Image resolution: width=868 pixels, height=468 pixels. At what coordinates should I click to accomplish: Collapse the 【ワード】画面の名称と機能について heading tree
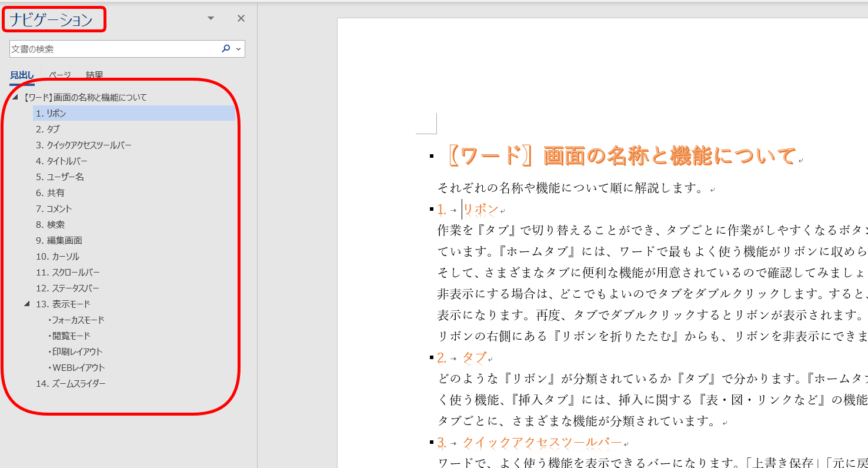15,97
